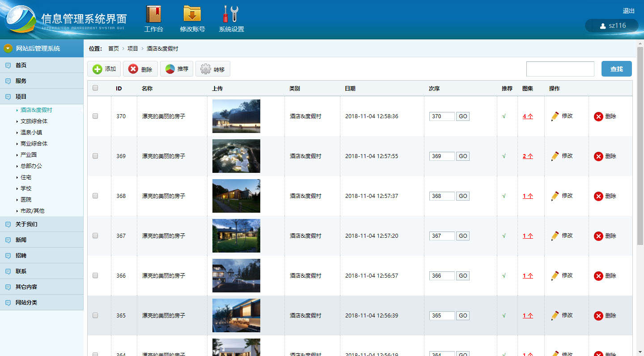644x356 pixels.
Task: Open the 2 个 gallery link
Action: point(528,156)
